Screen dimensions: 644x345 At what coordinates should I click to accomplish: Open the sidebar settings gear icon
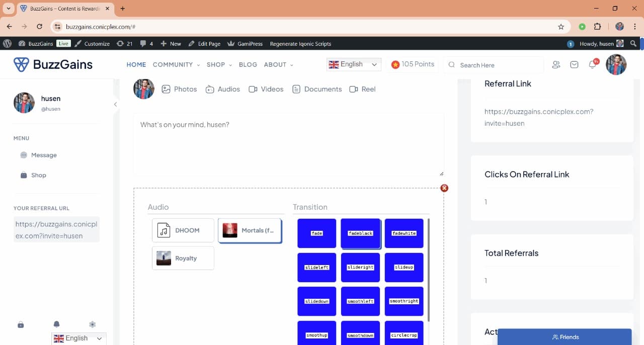tap(92, 324)
